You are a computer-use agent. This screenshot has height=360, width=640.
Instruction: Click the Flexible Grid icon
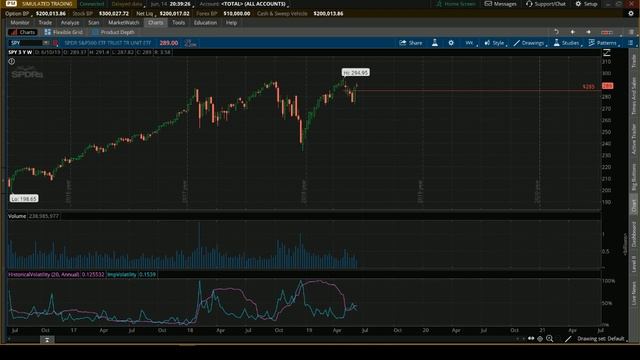[48, 32]
